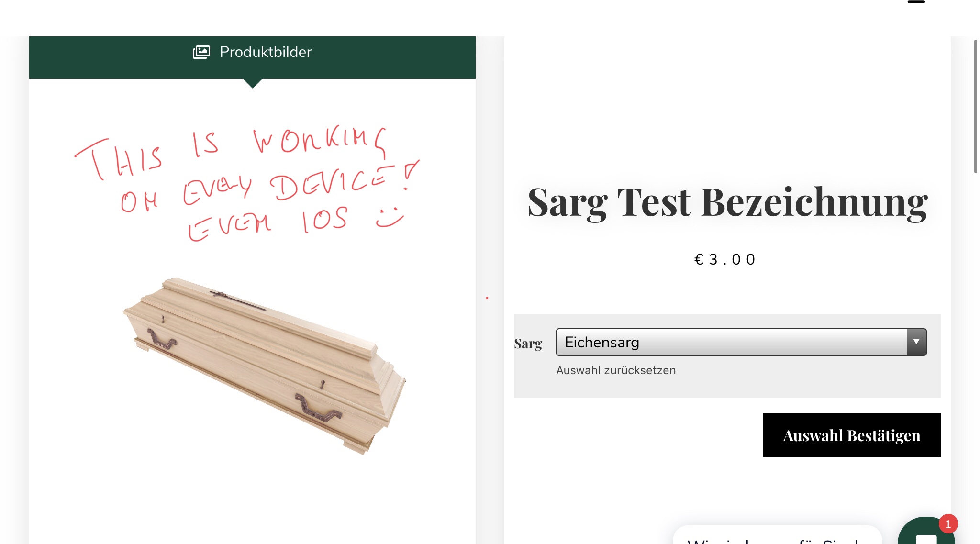The width and height of the screenshot is (980, 544).
Task: Open the chat message preview popup
Action: 777,535
